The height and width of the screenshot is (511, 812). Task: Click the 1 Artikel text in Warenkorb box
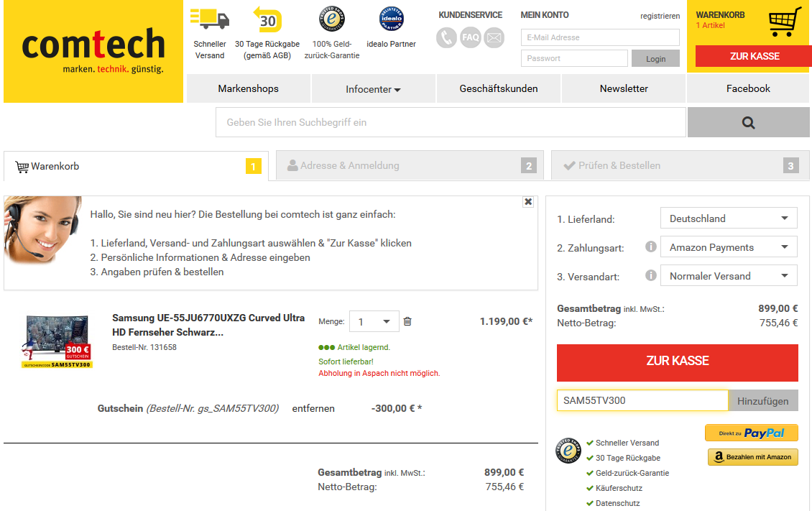point(710,25)
